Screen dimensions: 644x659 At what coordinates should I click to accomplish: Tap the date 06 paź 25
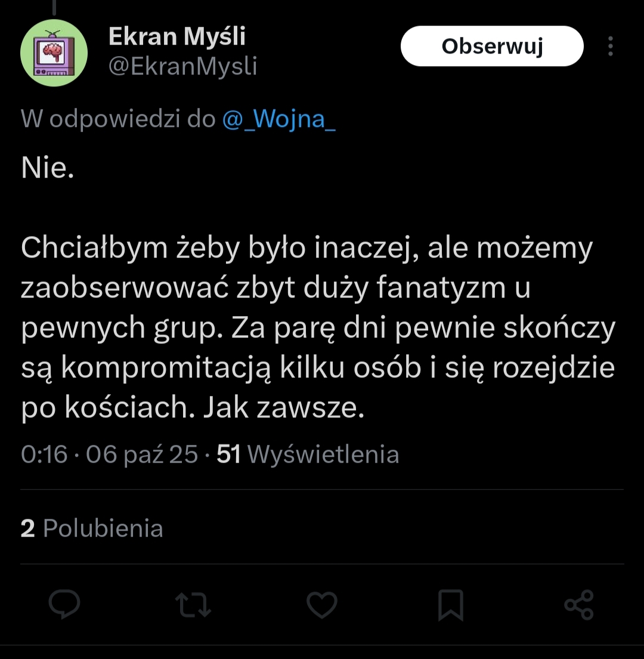[142, 454]
